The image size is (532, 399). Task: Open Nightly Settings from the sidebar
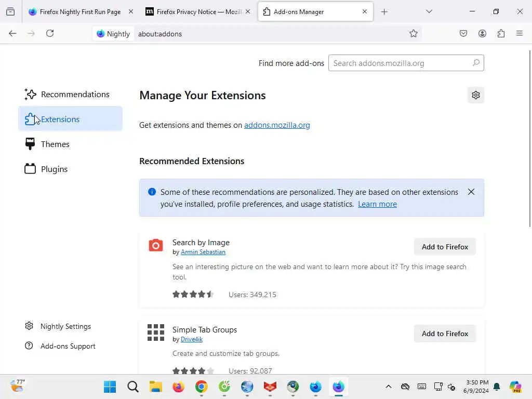[x=58, y=326]
